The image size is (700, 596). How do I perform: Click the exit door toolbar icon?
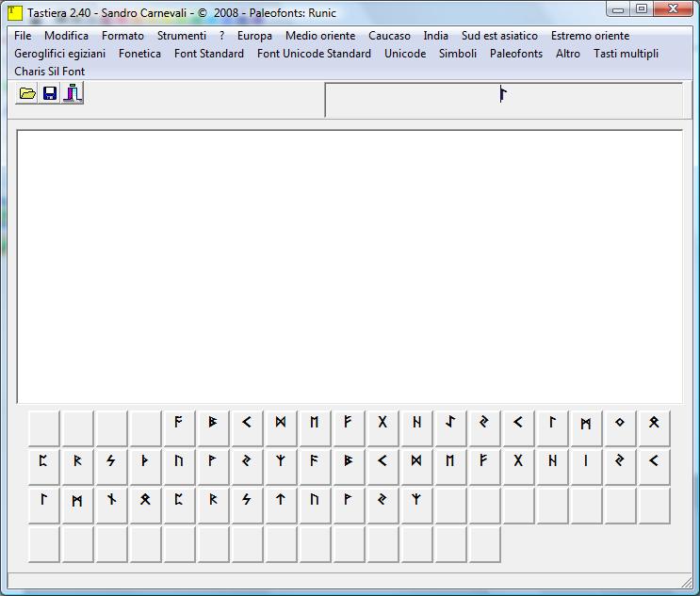click(73, 93)
